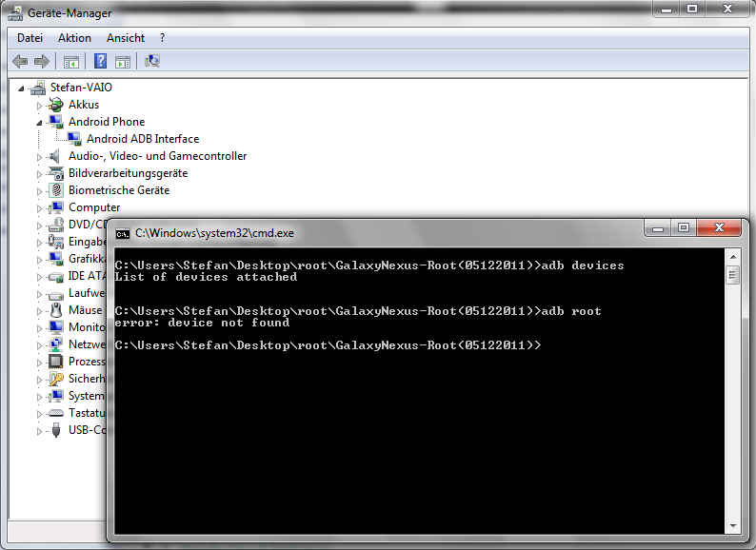Click the Netzwerk adapter icon
The height and width of the screenshot is (550, 756).
coord(56,344)
